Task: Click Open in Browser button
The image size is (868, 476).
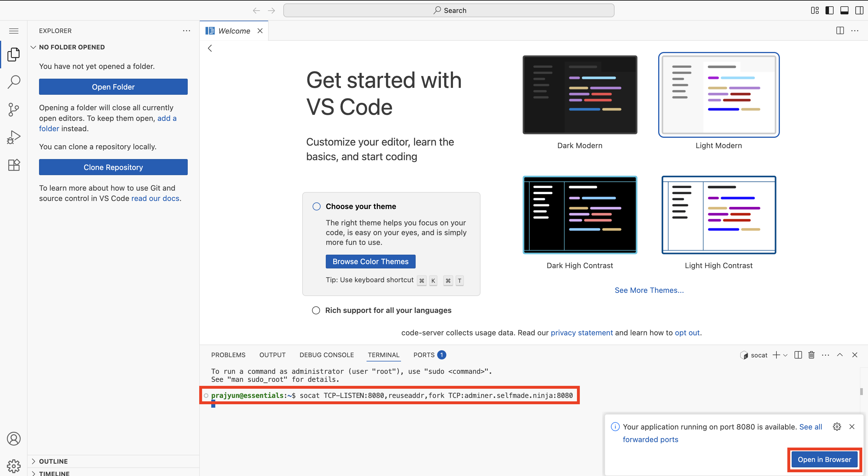Action: tap(825, 460)
